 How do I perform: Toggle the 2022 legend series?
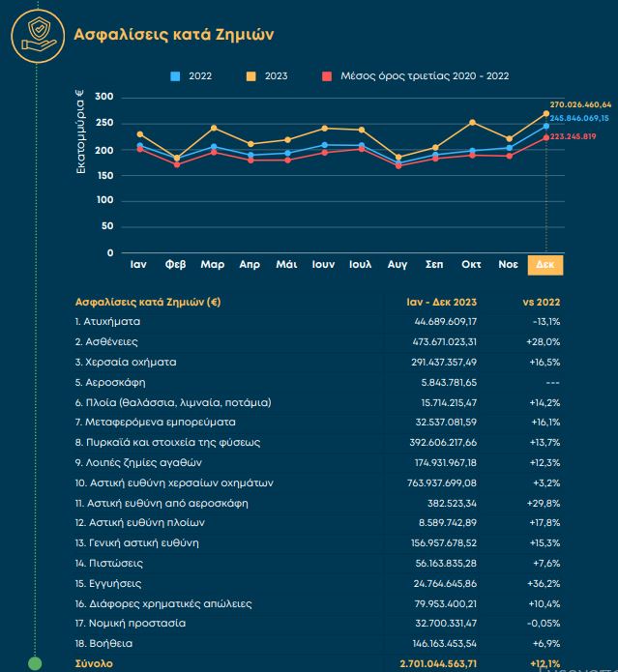click(x=193, y=75)
